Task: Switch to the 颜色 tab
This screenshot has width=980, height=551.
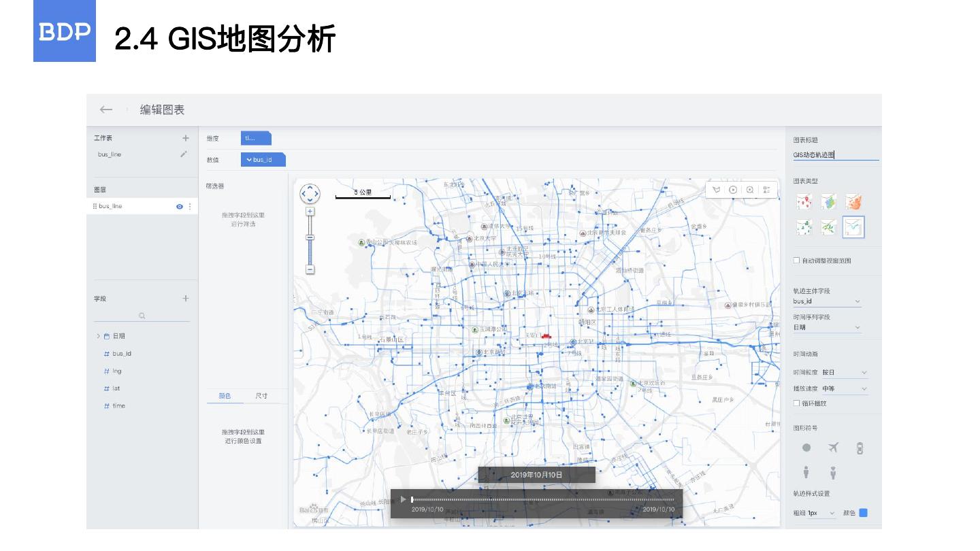Action: click(x=225, y=396)
